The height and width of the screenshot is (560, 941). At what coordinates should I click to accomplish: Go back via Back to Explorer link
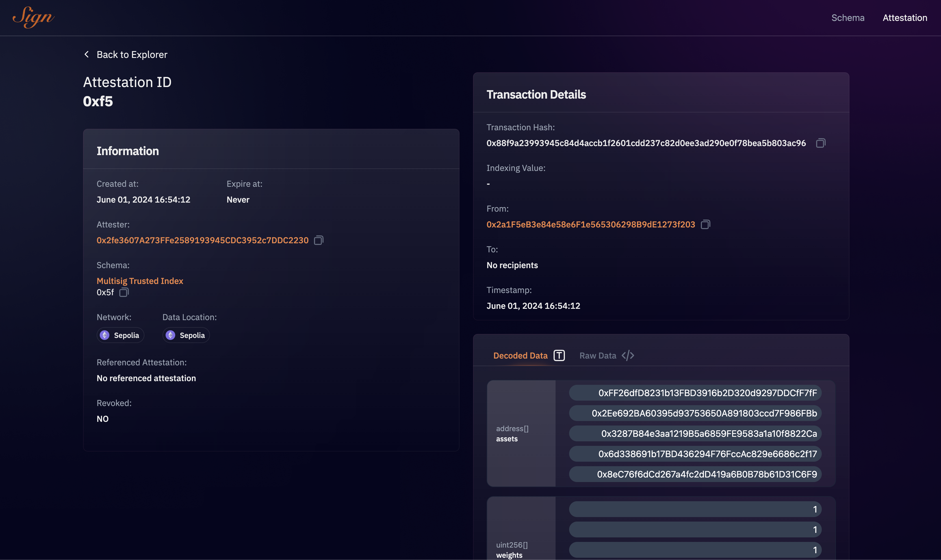[132, 54]
